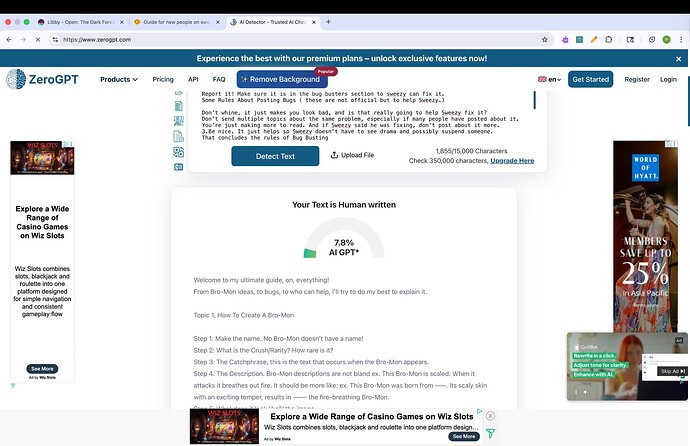Expand the en language selector

[x=549, y=79]
